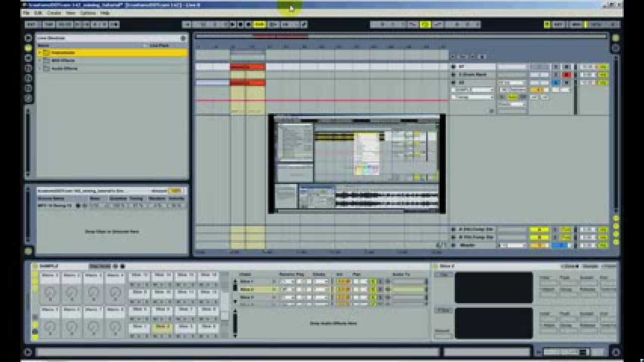Open the File menu
The height and width of the screenshot is (362, 644).
pyautogui.click(x=26, y=13)
